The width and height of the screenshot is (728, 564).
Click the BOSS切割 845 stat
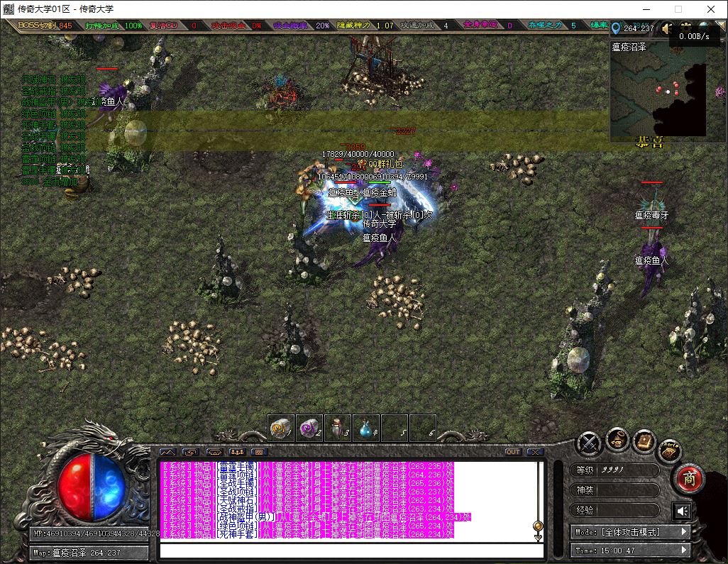pos(45,25)
